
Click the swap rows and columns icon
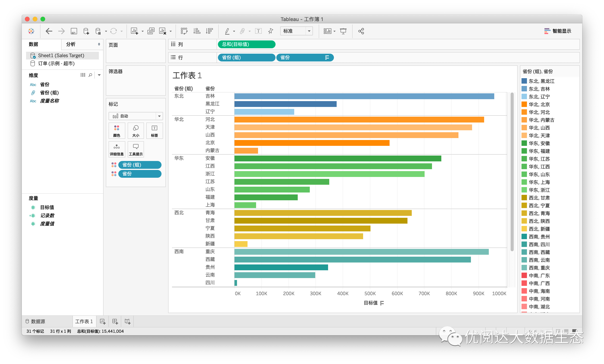pos(184,31)
